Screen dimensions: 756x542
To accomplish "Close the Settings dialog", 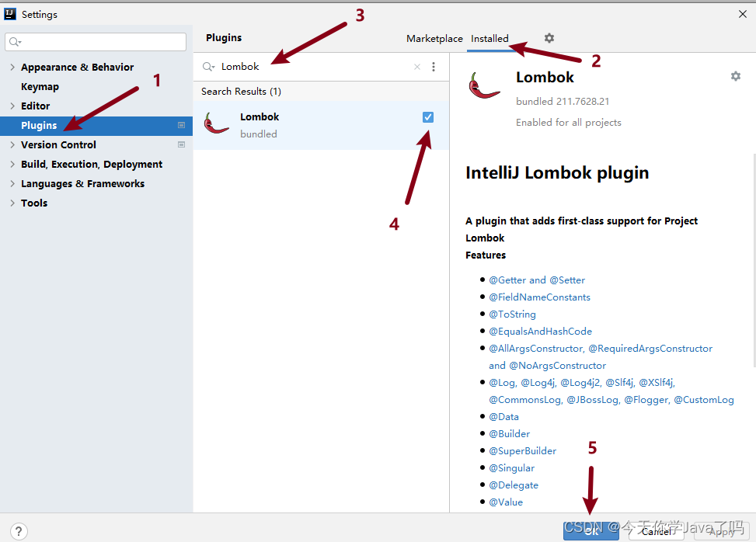I will [x=743, y=14].
